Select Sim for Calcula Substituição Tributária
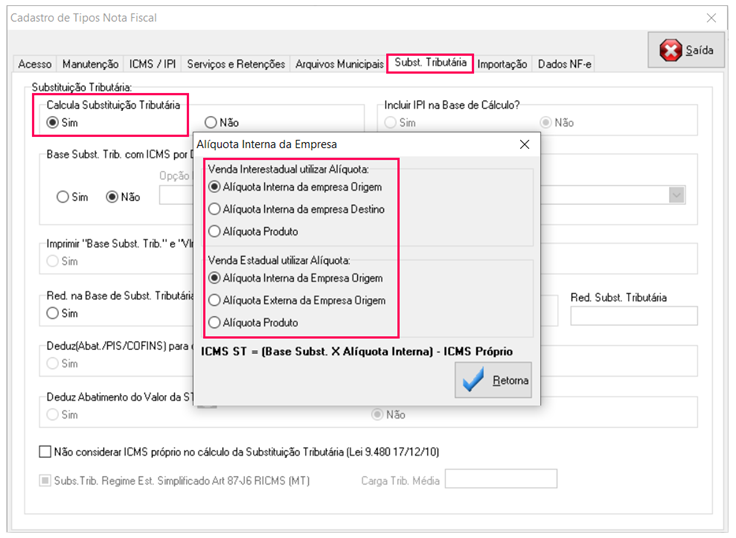This screenshot has width=736, height=538. point(53,122)
